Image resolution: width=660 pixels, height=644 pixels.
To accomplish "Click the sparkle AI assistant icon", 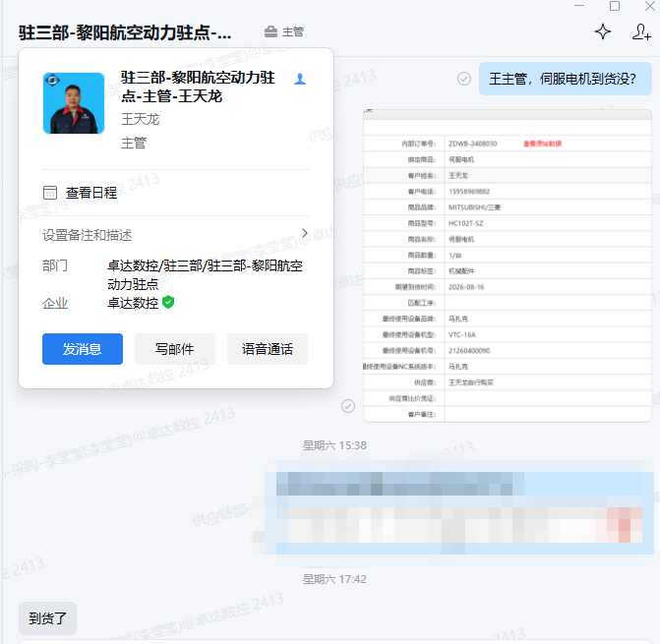I will (x=603, y=32).
